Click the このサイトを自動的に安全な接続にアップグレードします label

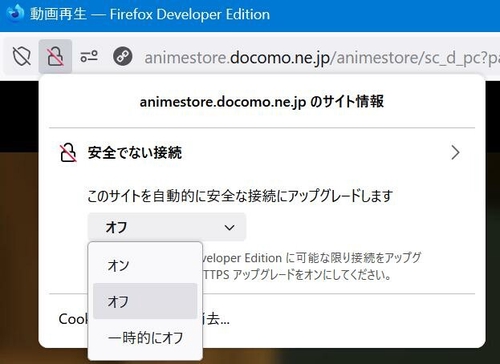(240, 196)
